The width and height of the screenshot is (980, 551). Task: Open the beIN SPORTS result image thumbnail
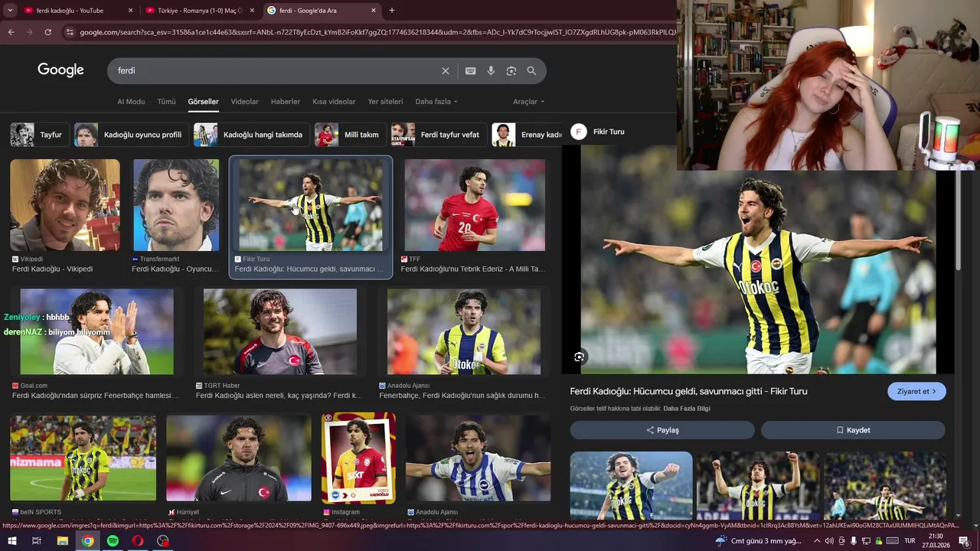click(83, 458)
